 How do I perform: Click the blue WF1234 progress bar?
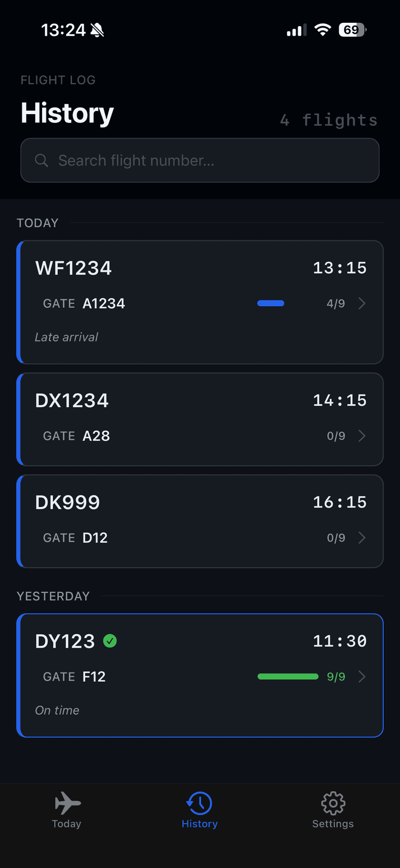pos(271,303)
